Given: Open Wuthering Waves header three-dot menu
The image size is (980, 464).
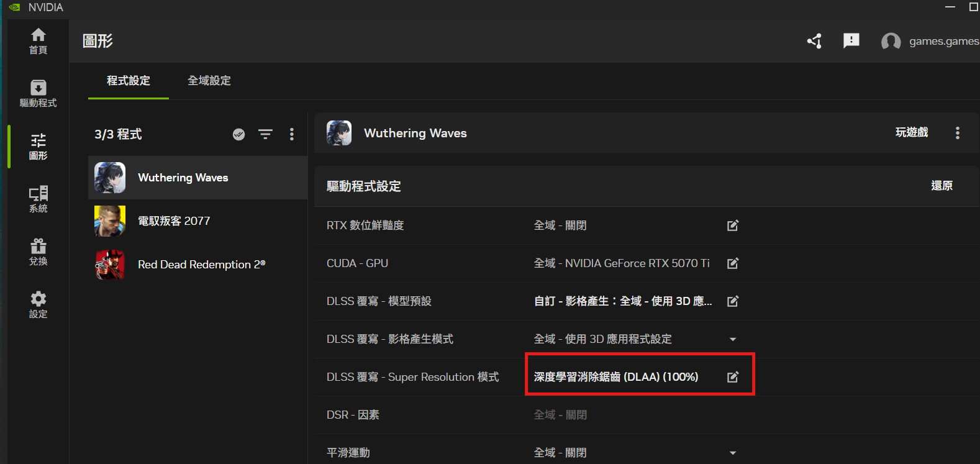Looking at the screenshot, I should (957, 133).
